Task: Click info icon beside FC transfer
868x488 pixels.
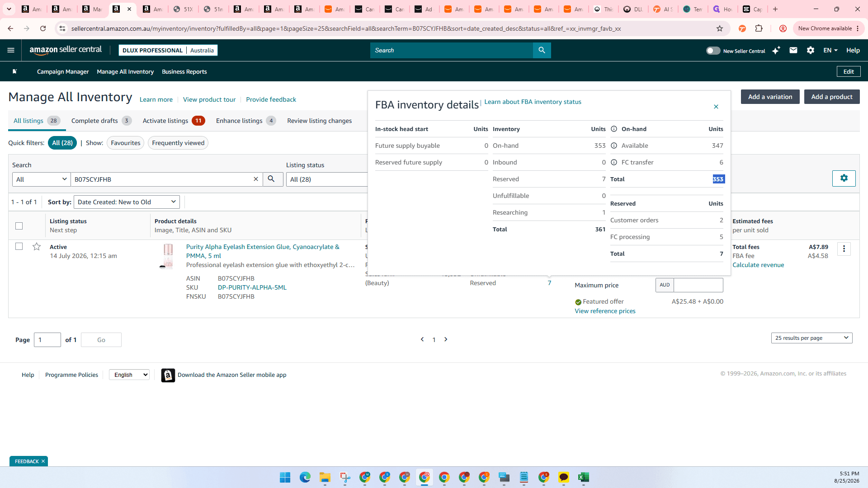Action: tap(614, 162)
